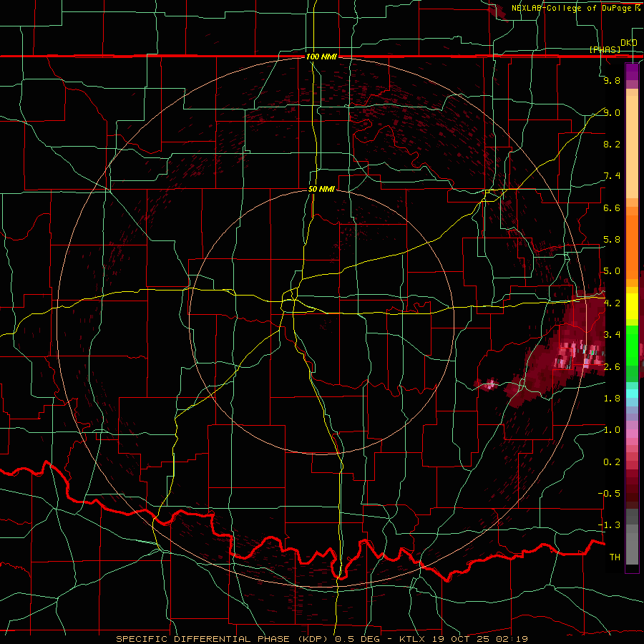Pick the pink segment of the color bar
This screenshot has width=644, height=644.
[632, 434]
